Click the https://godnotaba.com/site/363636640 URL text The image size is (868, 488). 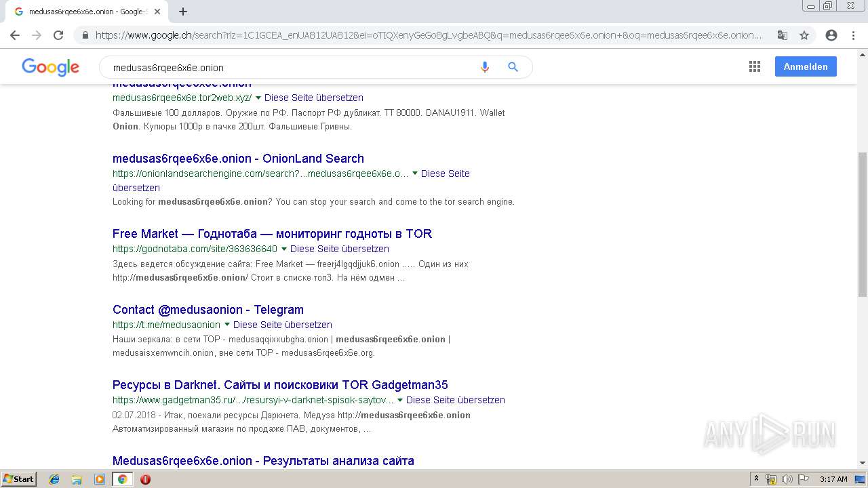click(195, 249)
